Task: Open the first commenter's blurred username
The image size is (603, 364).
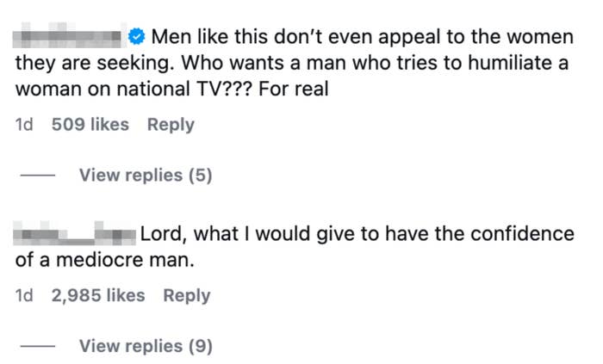Action: [71, 37]
